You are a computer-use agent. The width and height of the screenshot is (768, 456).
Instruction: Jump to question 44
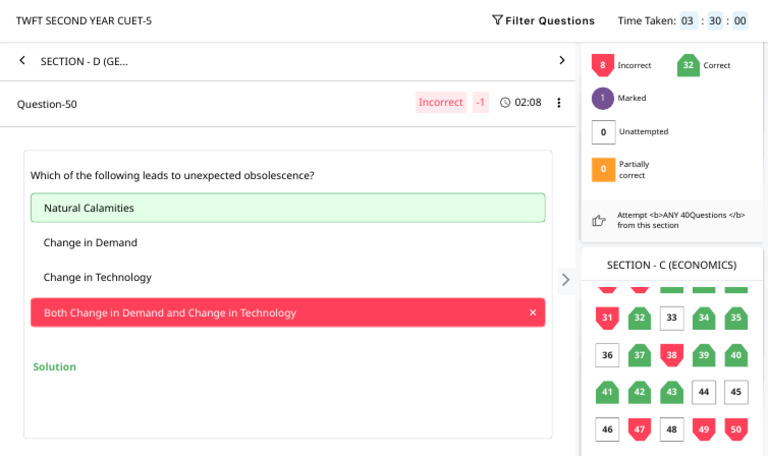[x=704, y=392]
